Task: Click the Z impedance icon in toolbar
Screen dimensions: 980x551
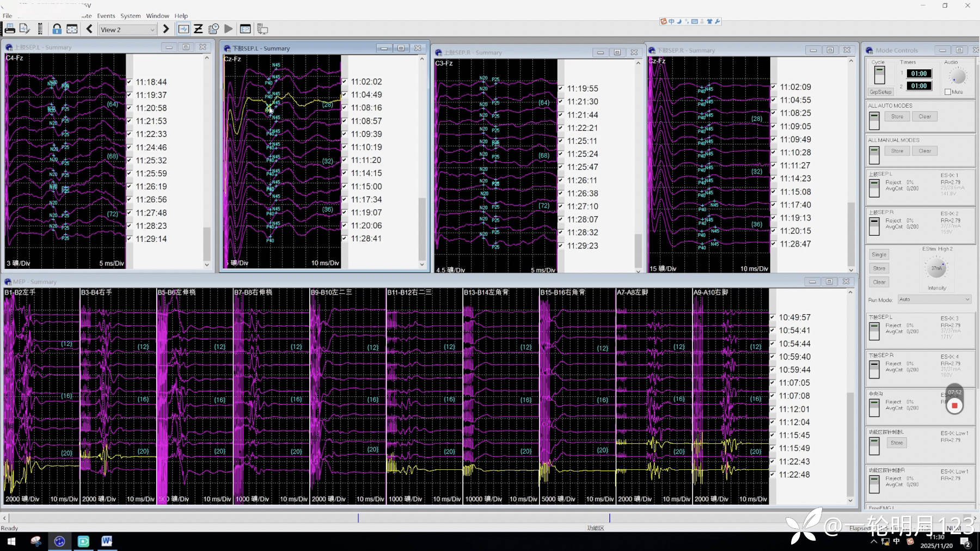Action: pos(198,29)
